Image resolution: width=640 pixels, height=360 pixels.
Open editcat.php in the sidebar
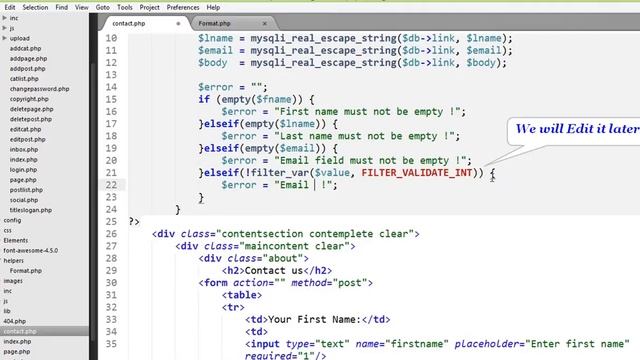point(25,129)
